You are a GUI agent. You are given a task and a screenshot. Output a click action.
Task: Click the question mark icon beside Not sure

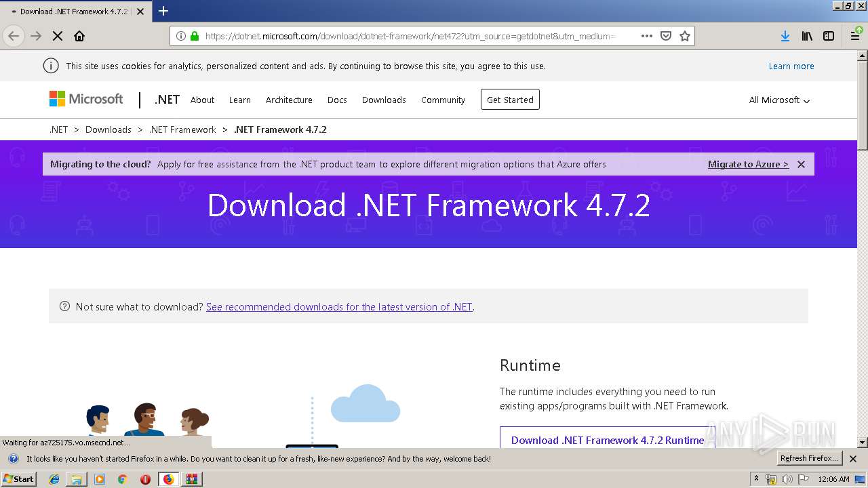[64, 306]
